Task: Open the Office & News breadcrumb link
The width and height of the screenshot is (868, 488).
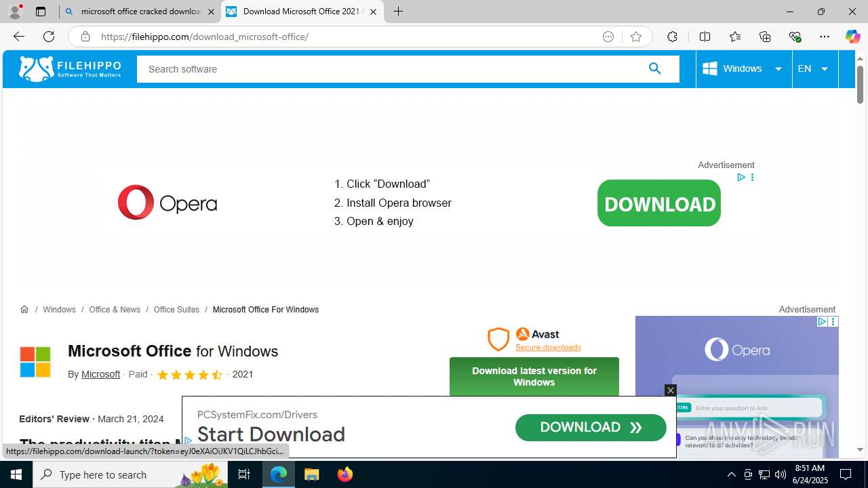Action: (x=115, y=309)
